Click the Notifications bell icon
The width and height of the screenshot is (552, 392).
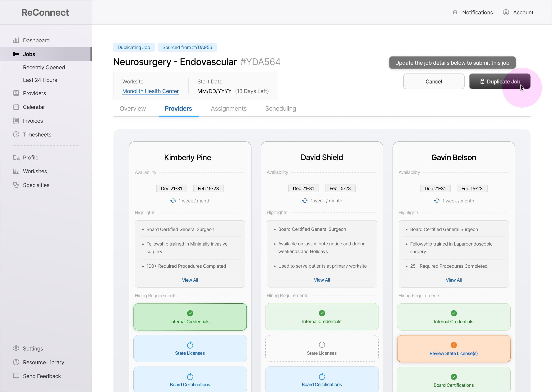tap(455, 13)
